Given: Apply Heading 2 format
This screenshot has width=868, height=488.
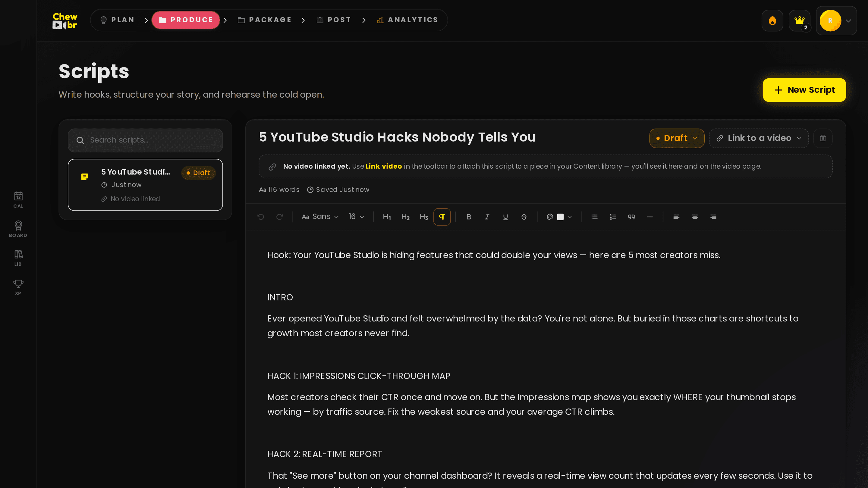Looking at the screenshot, I should pos(405,217).
